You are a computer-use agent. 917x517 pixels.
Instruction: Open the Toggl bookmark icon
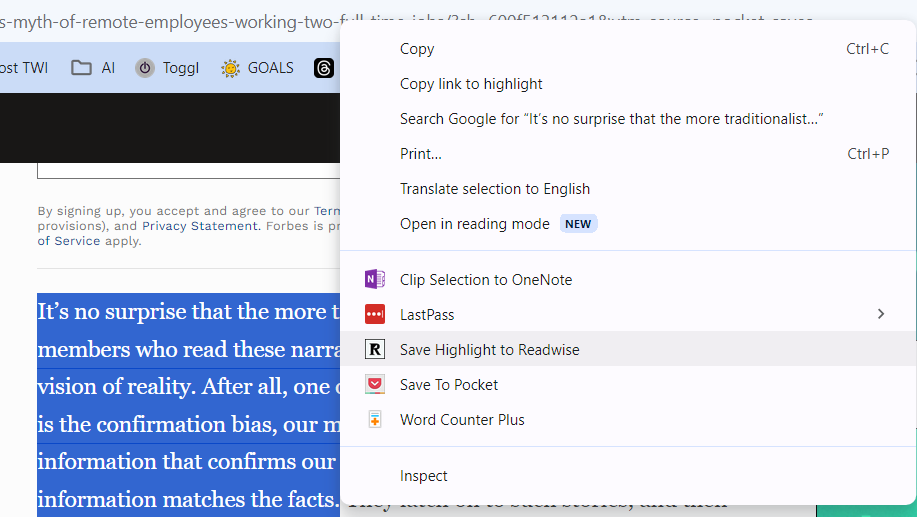145,68
